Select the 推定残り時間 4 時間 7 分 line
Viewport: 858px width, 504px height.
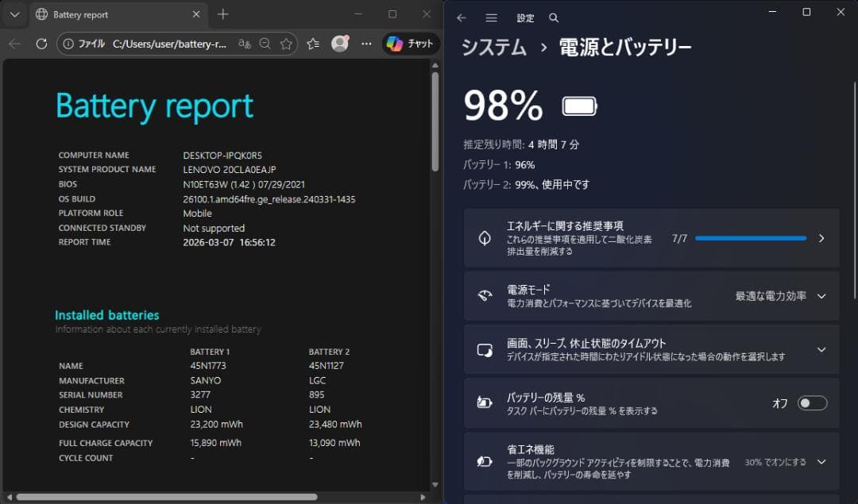(x=521, y=145)
